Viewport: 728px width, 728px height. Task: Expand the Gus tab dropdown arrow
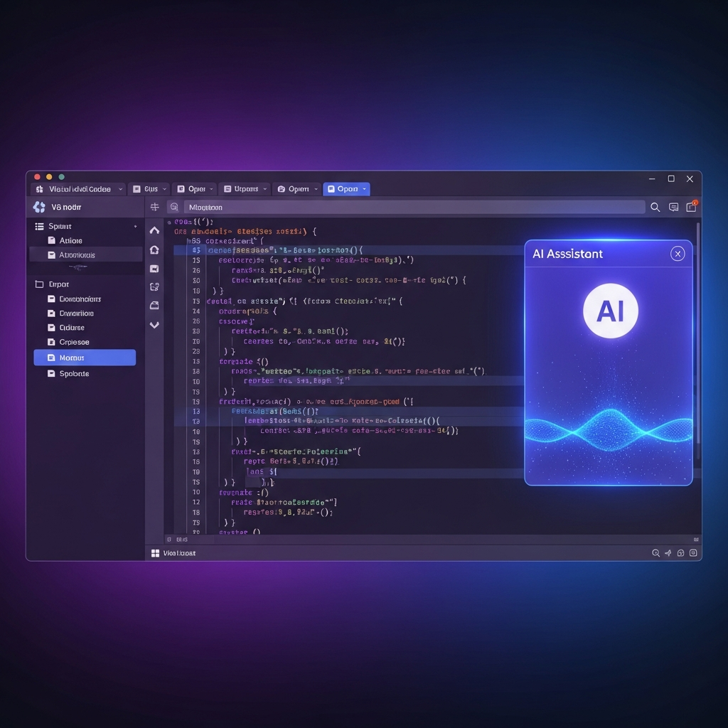pos(164,189)
